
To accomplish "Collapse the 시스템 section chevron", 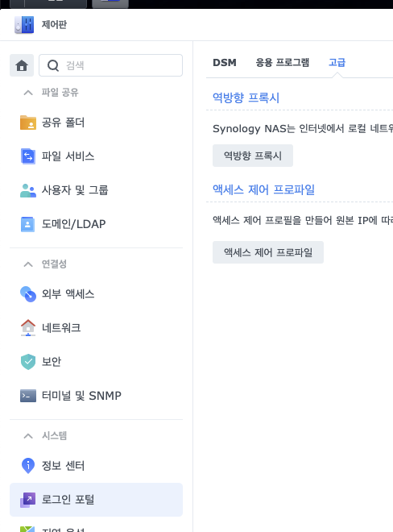I will point(28,435).
